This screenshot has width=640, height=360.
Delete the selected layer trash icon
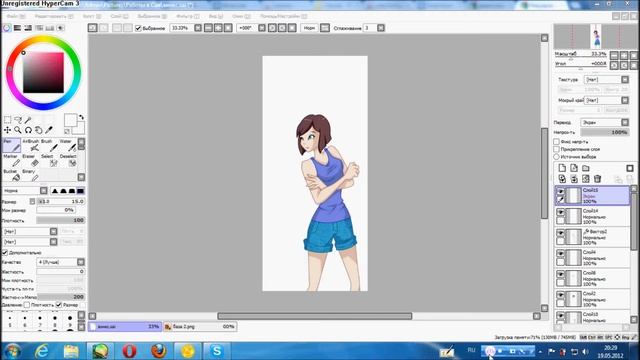(x=598, y=178)
